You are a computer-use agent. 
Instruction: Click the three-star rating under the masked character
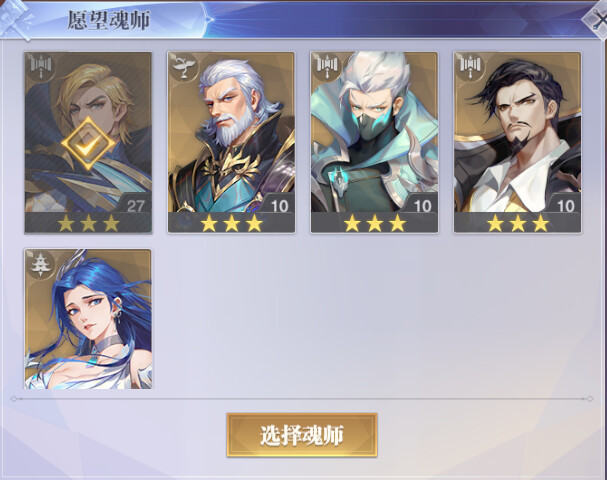coord(374,223)
